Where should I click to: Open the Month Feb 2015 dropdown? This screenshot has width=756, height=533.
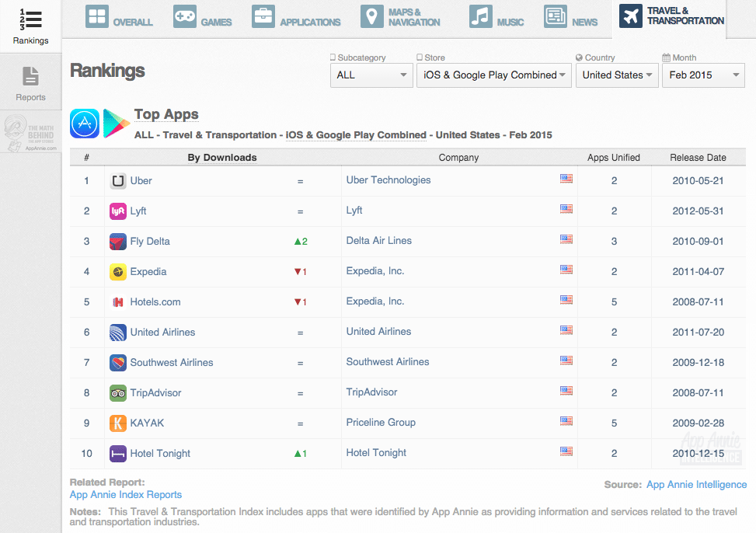[x=703, y=75]
